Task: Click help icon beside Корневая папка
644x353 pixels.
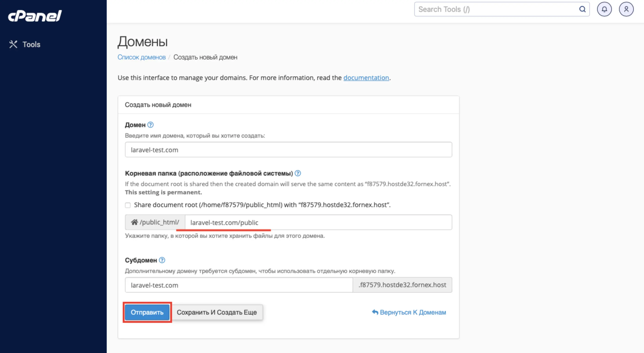Action: tap(298, 173)
